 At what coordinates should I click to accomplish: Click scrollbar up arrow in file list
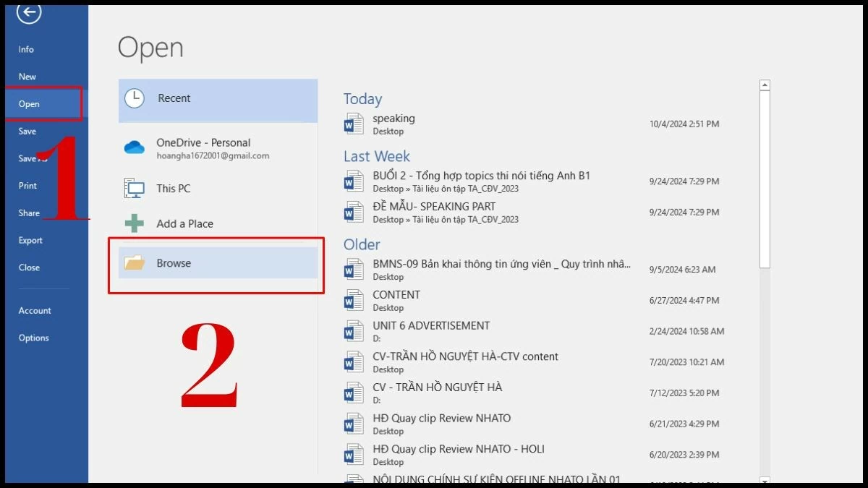765,85
